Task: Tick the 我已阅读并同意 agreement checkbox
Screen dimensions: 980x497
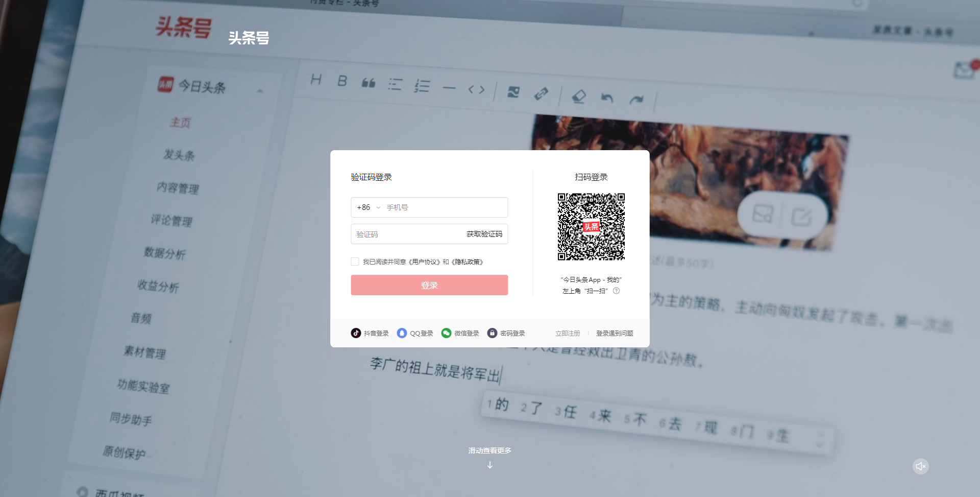Action: pos(355,262)
